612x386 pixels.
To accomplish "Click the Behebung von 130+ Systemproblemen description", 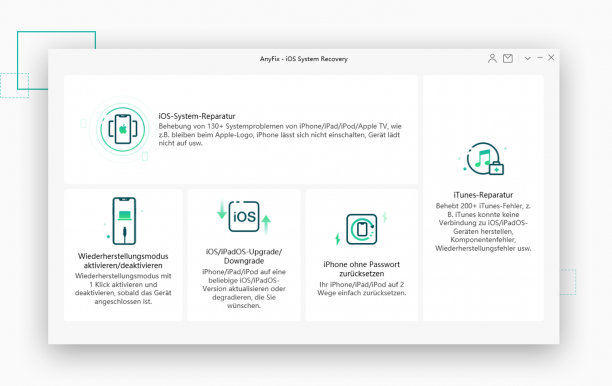I will (x=280, y=135).
